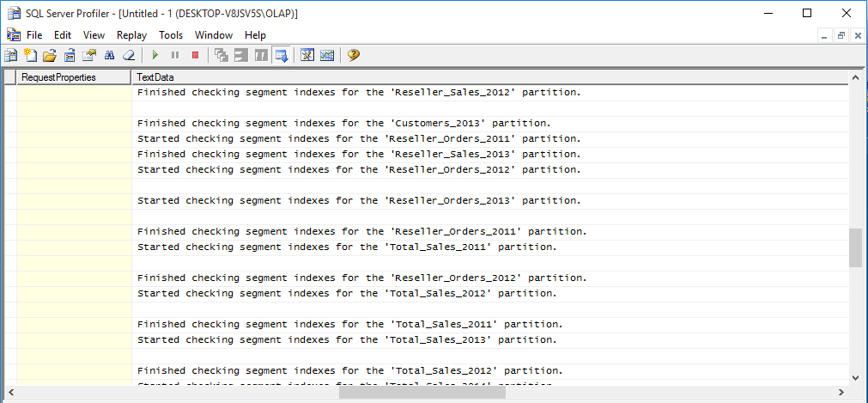Select row Started checking 'Total_Sales_2011' partition
868x403 pixels.
pos(426,247)
